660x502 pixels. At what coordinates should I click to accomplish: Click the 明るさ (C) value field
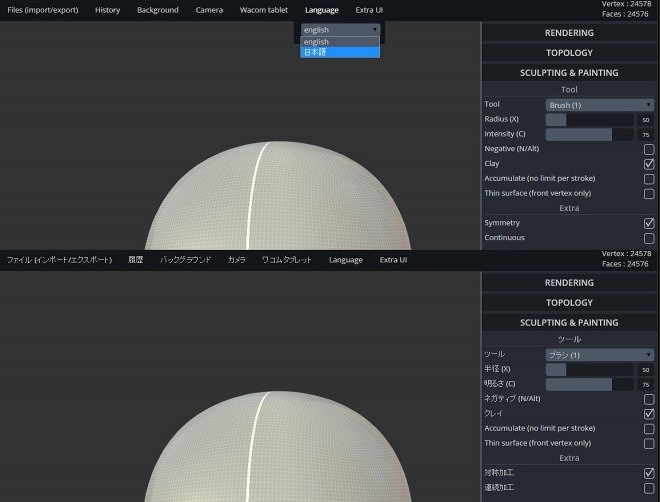(646, 385)
